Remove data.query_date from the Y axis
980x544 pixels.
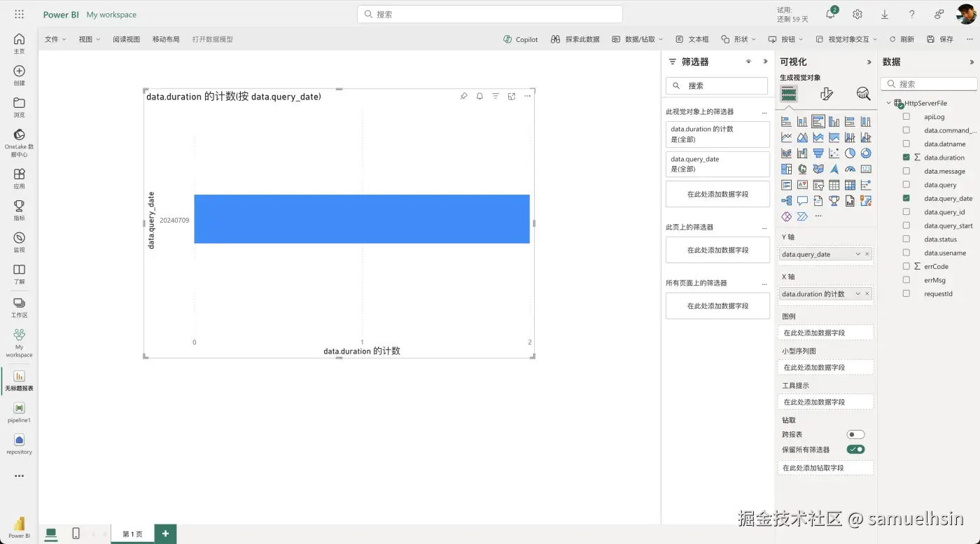tap(867, 254)
